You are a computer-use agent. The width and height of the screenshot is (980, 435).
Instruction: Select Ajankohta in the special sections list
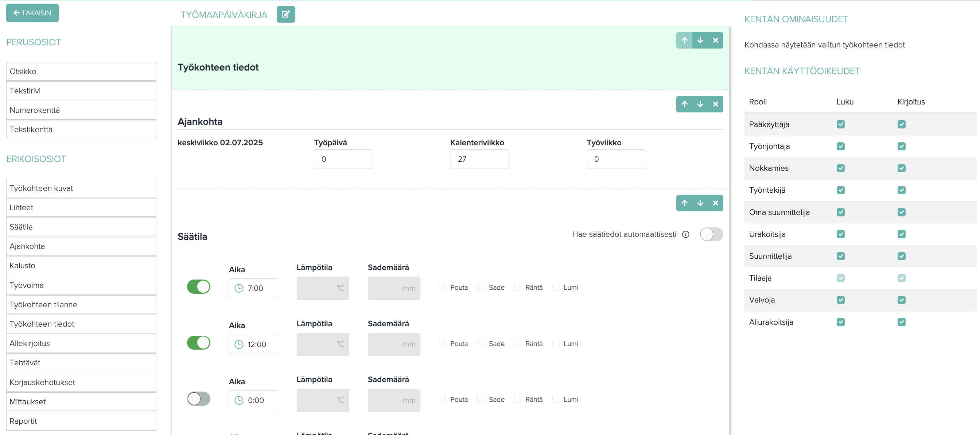tap(81, 246)
